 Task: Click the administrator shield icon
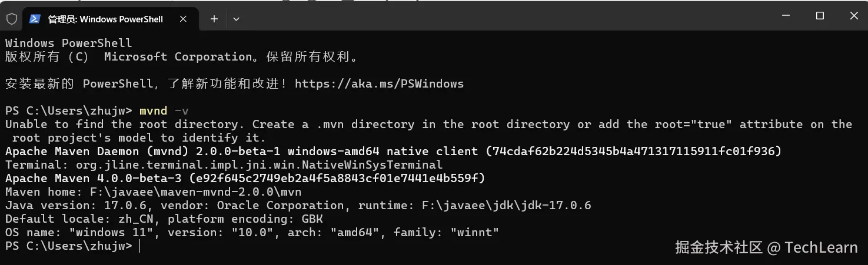coord(12,19)
